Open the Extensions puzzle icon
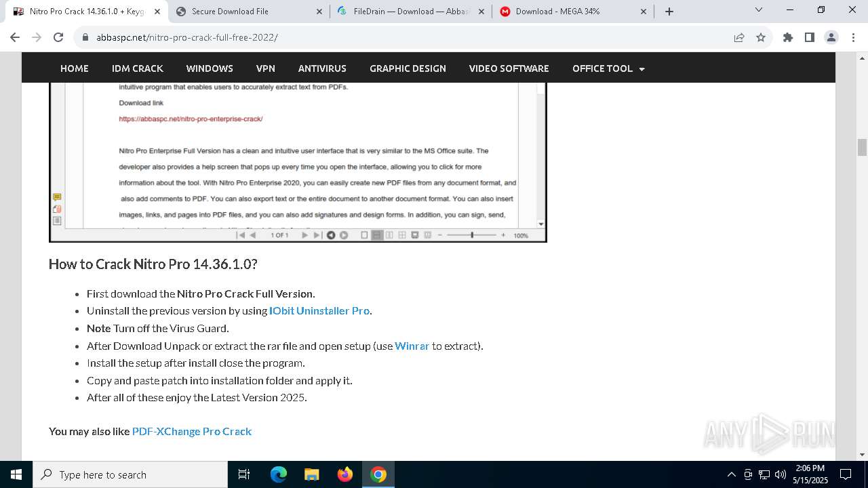This screenshot has width=868, height=488. coord(787,37)
